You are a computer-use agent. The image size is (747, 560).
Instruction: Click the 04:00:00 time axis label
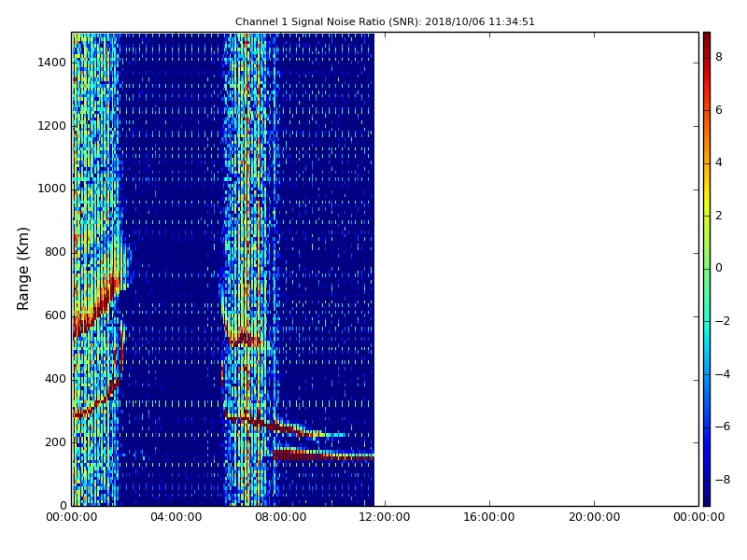[176, 517]
